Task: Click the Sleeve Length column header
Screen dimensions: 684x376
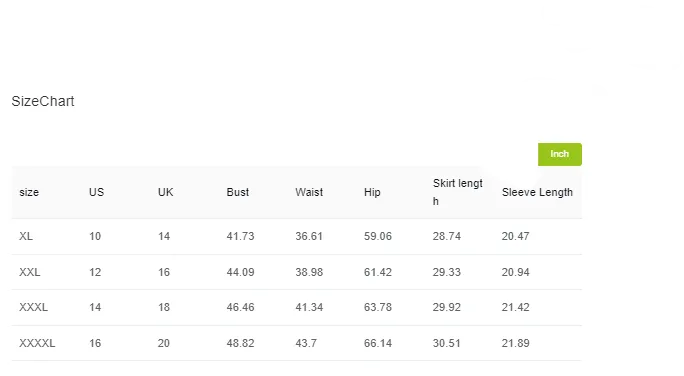Action: click(537, 192)
